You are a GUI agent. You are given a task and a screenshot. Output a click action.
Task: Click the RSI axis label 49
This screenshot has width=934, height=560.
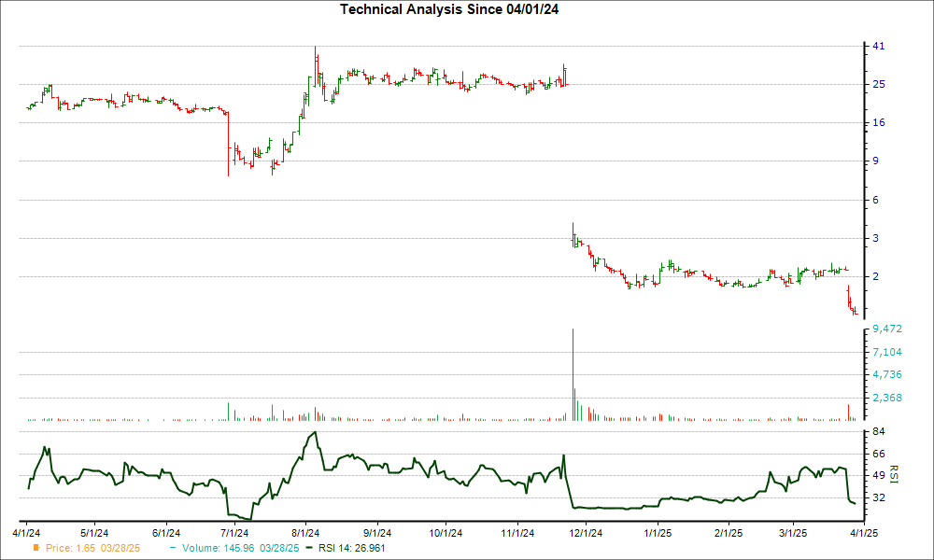point(879,475)
